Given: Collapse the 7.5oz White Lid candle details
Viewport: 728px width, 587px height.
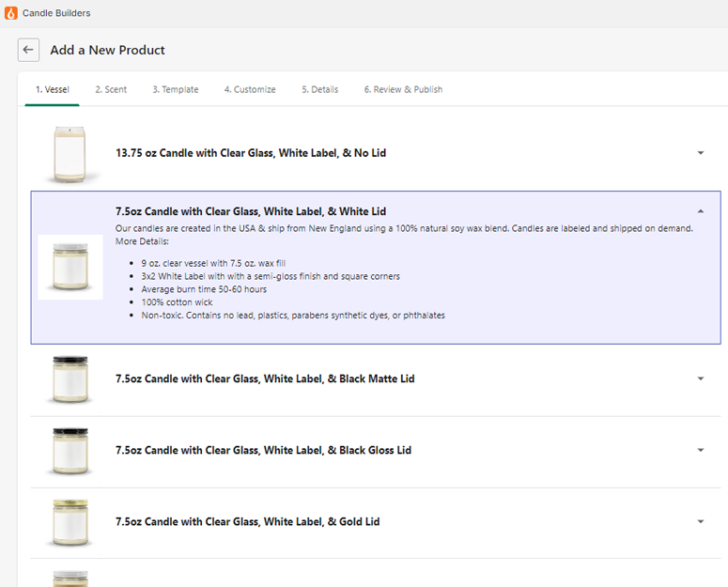Looking at the screenshot, I should click(x=701, y=211).
